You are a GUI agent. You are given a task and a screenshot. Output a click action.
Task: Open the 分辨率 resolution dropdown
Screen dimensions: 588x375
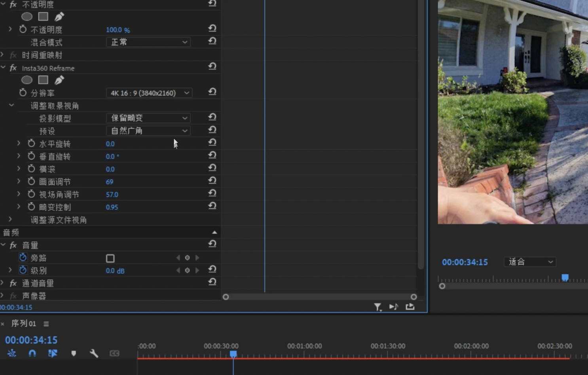[149, 93]
